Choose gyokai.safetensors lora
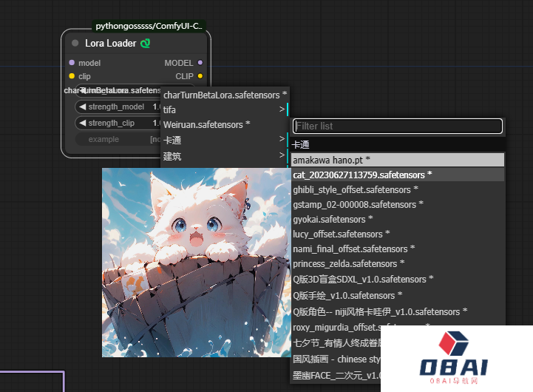This screenshot has height=392, width=533. 398,219
